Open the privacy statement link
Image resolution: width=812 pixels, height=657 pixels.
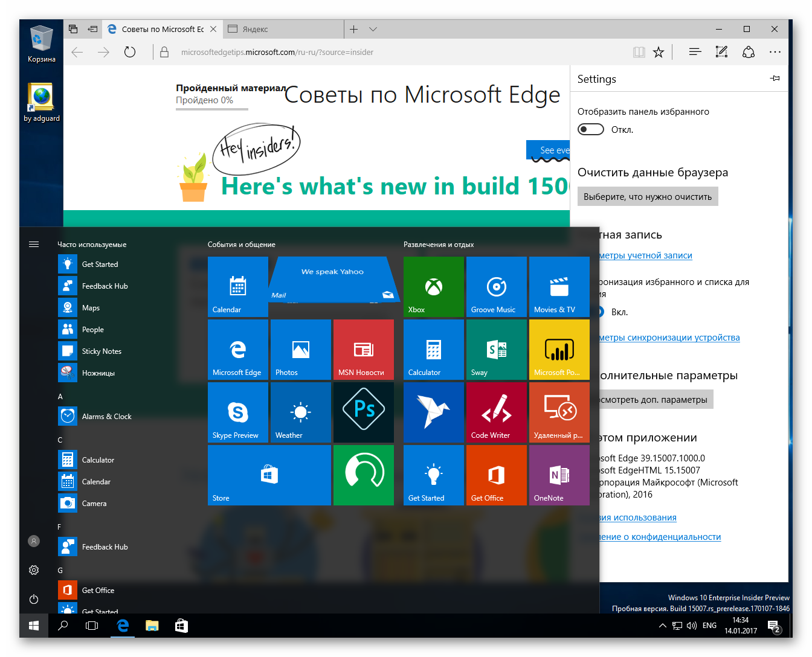(660, 537)
